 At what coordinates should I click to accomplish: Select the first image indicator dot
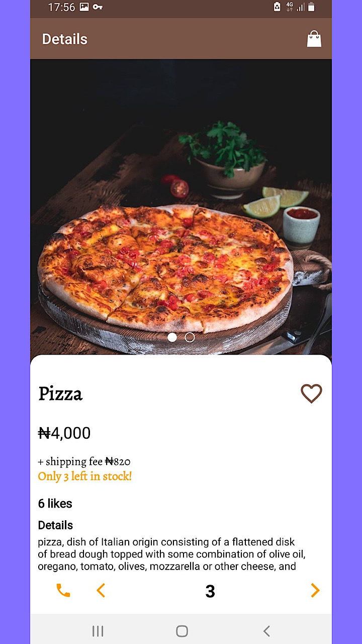[x=172, y=337]
